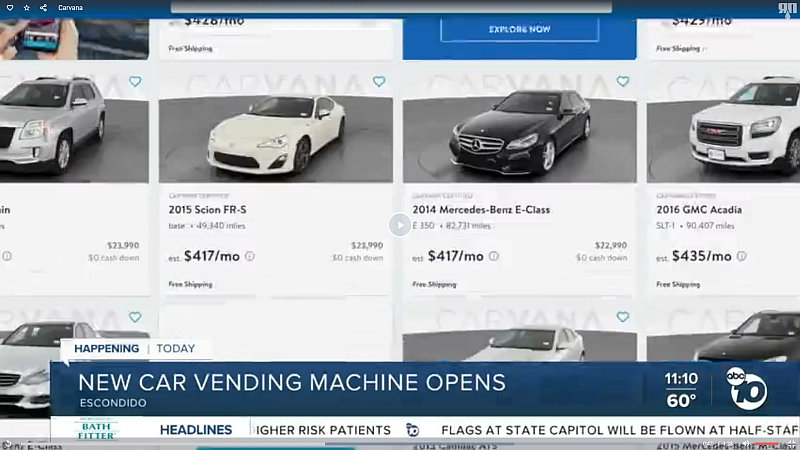Click the Explore Now button
The image size is (800, 450).
point(519,29)
